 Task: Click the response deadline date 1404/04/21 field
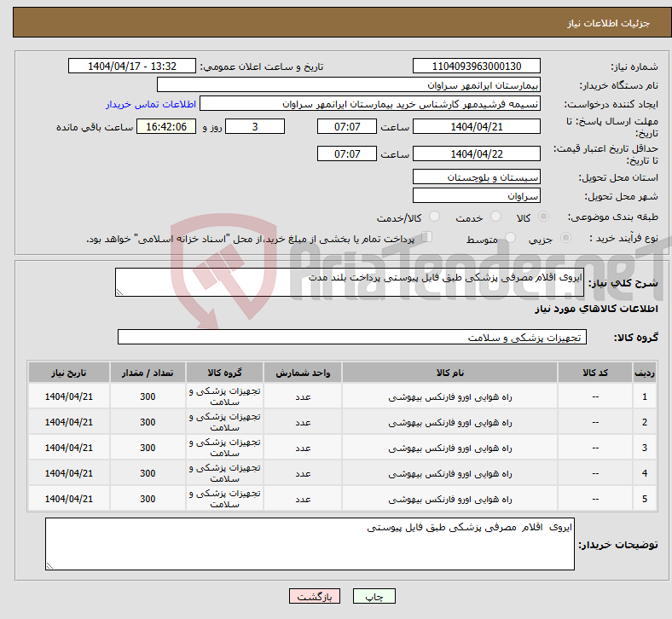477,127
